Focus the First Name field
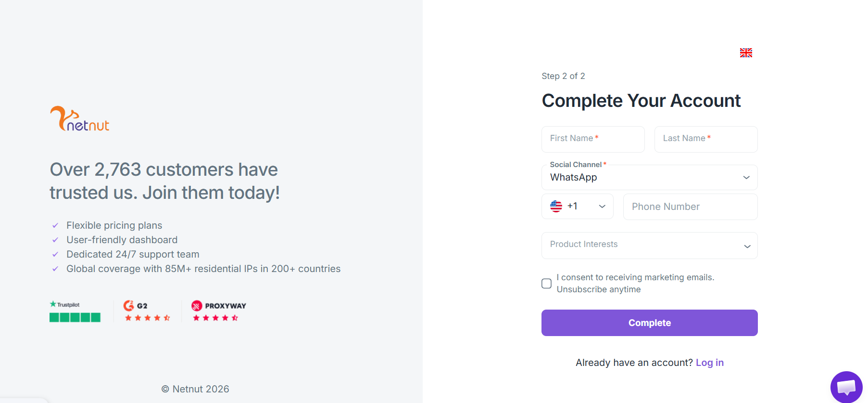The width and height of the screenshot is (868, 403). pos(593,139)
